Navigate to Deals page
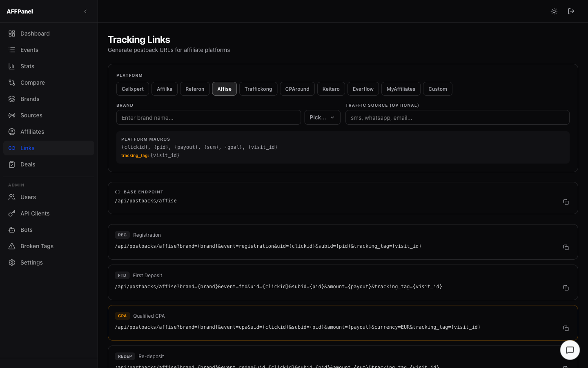 [x=28, y=164]
